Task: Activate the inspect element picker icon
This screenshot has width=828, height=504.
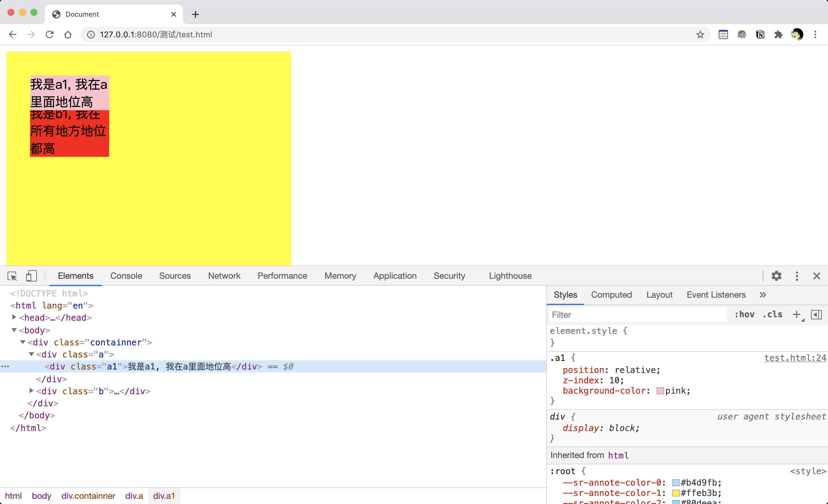Action: [x=12, y=276]
